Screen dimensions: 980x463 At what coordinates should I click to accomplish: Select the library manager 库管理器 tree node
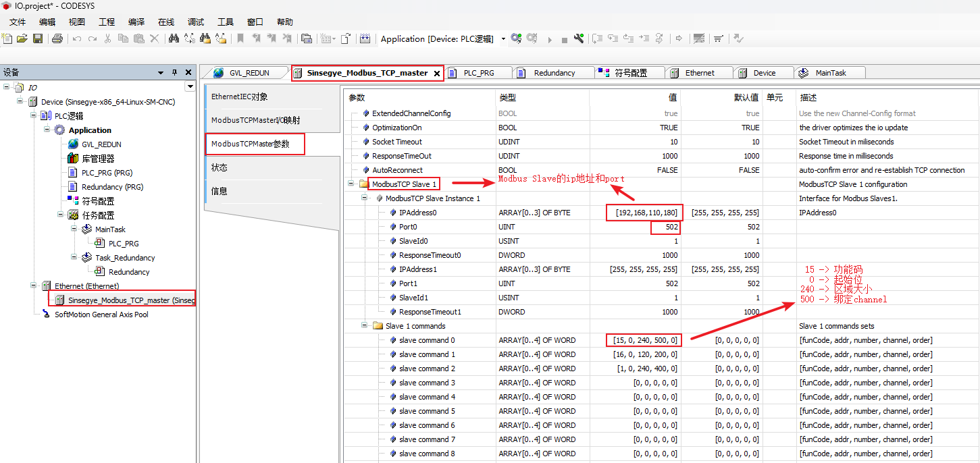[98, 159]
